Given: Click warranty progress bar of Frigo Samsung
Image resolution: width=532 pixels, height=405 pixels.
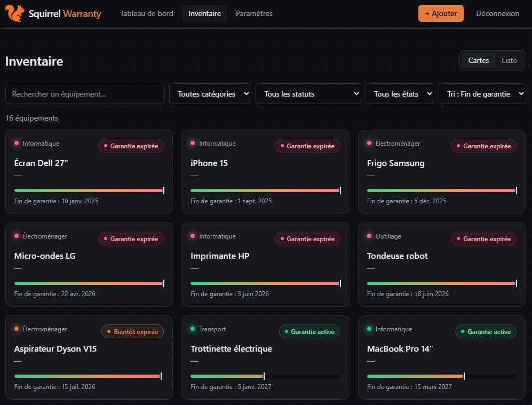Looking at the screenshot, I should point(442,190).
